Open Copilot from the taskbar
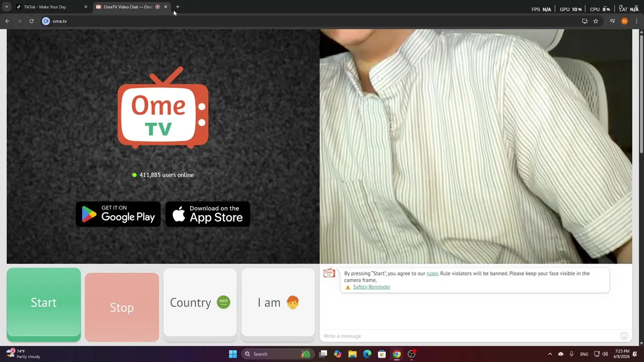The image size is (644, 362). click(338, 354)
